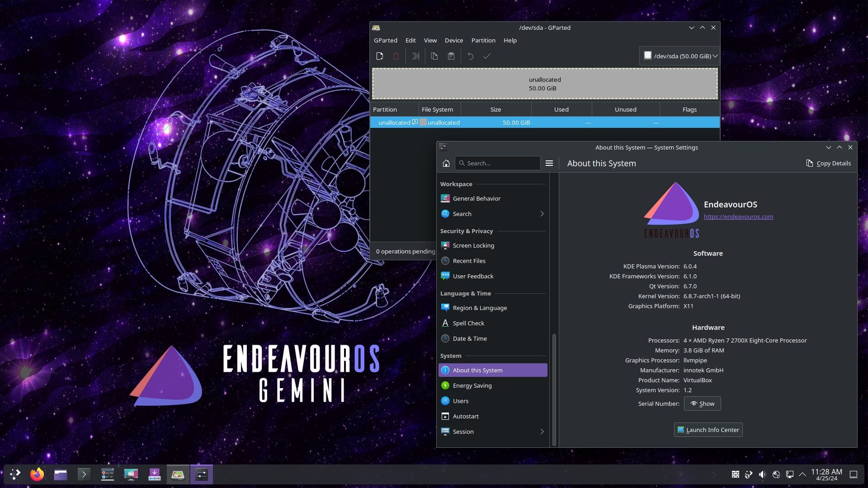Select Energy Saving in the System section

click(x=472, y=385)
